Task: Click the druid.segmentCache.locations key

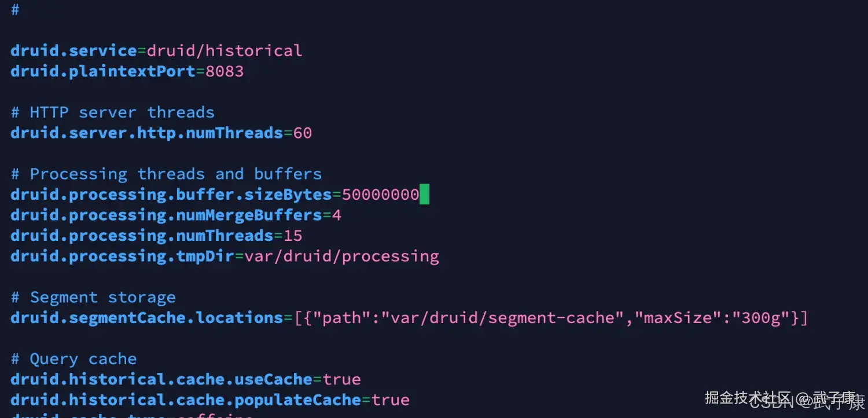Action: point(146,318)
